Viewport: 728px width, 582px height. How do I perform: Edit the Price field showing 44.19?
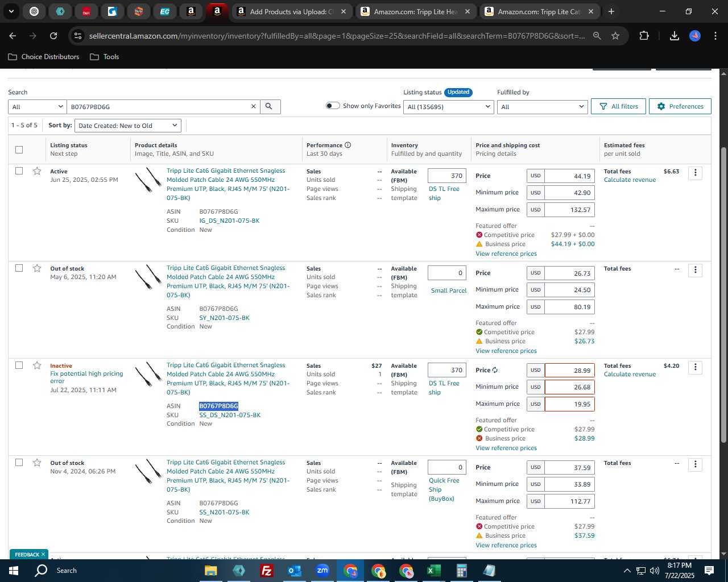pos(569,176)
